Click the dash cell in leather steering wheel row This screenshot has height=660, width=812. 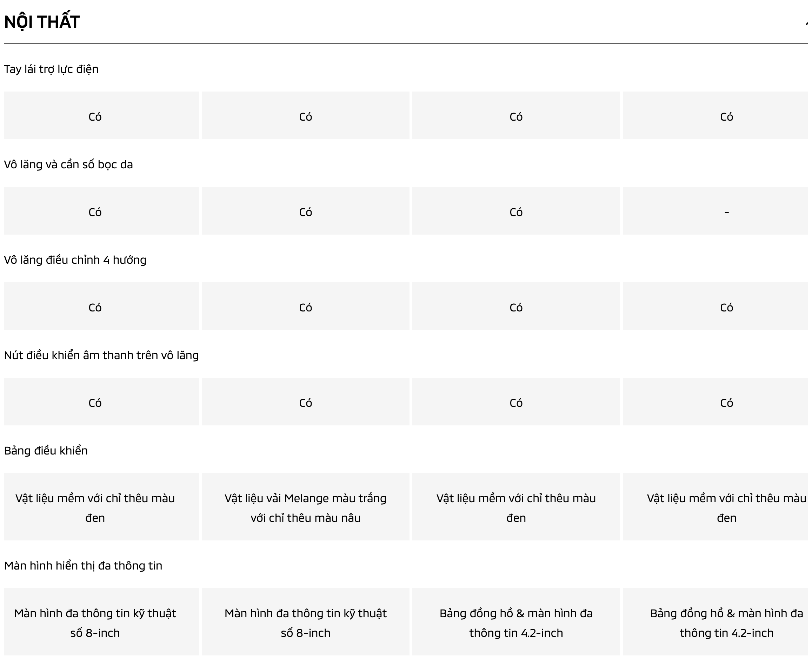coord(726,212)
